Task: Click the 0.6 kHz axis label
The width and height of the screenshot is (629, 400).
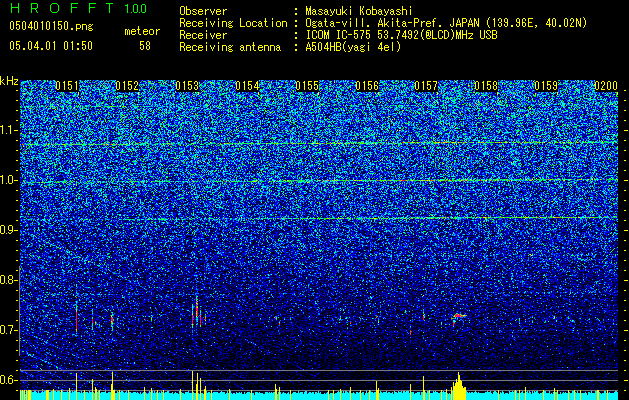Action: pyautogui.click(x=9, y=380)
